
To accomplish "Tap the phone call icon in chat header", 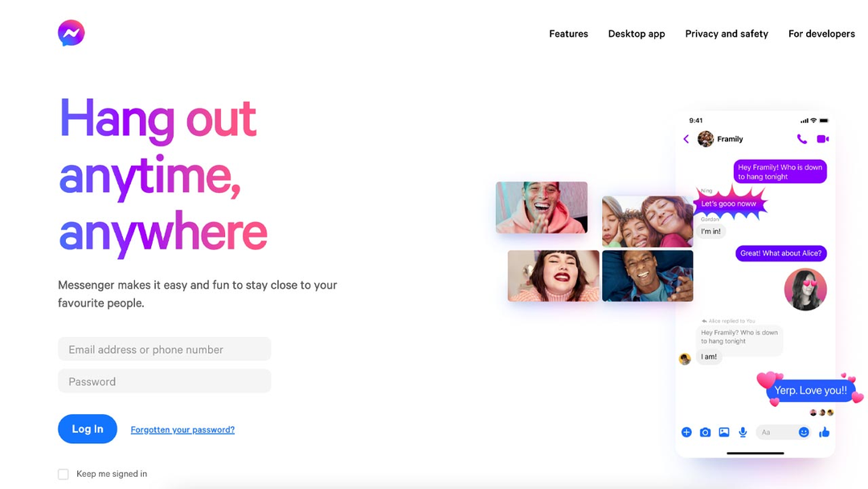I will coord(801,139).
